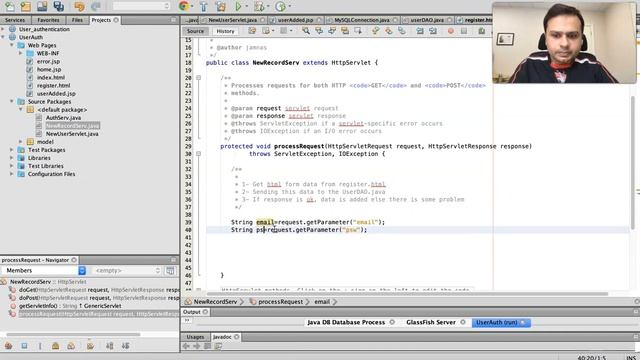Run the project with green play icon
The image size is (640, 360).
(238, 6)
